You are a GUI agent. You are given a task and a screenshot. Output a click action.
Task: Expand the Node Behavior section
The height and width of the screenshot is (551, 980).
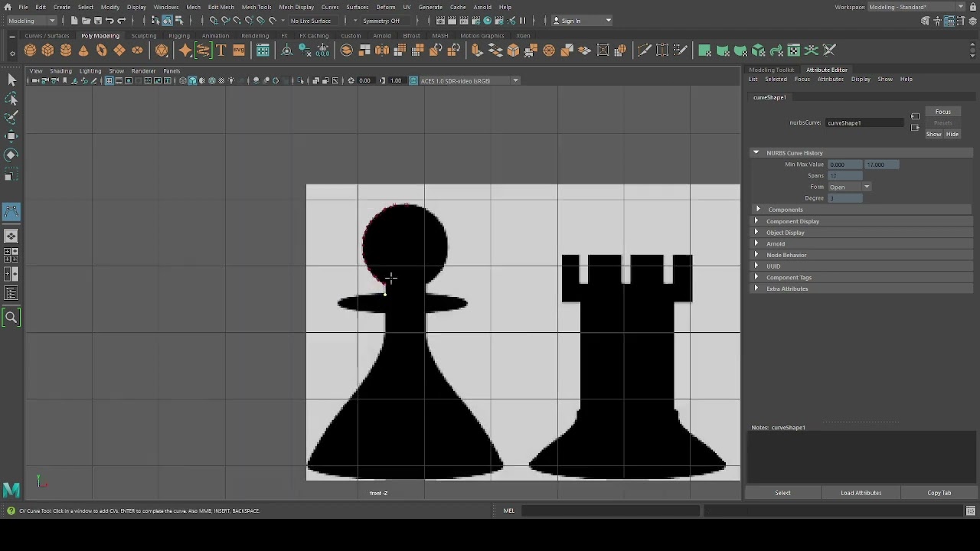pos(756,255)
